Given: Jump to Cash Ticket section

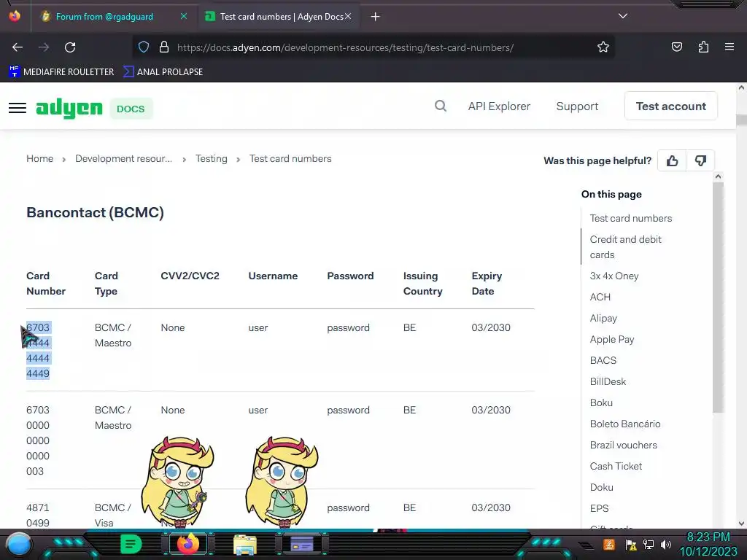Looking at the screenshot, I should click(616, 466).
